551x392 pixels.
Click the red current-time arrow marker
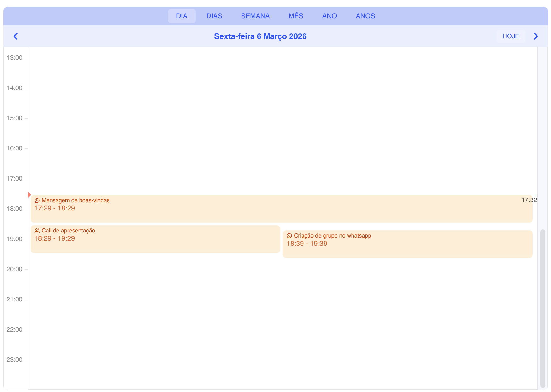tap(29, 195)
